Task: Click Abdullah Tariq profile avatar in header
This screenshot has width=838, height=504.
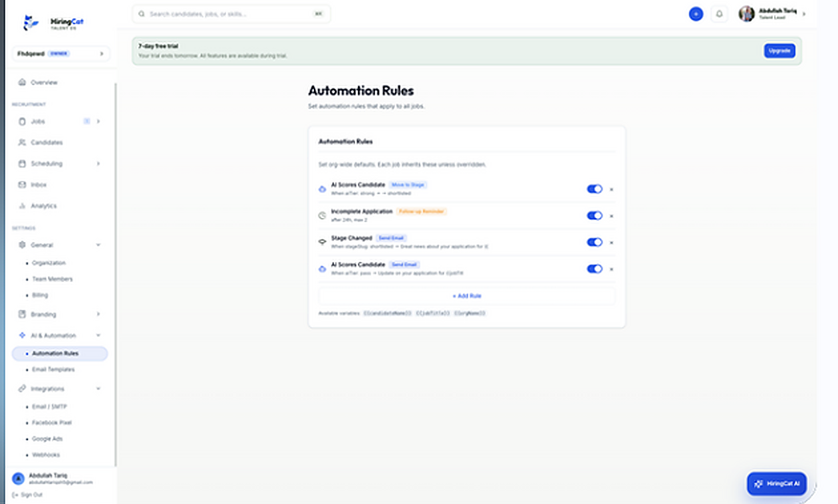Action: (x=746, y=14)
